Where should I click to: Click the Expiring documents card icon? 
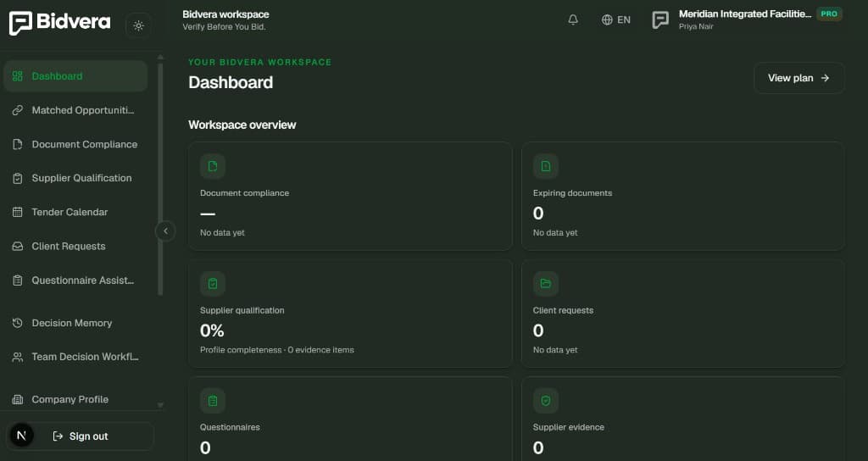[546, 166]
